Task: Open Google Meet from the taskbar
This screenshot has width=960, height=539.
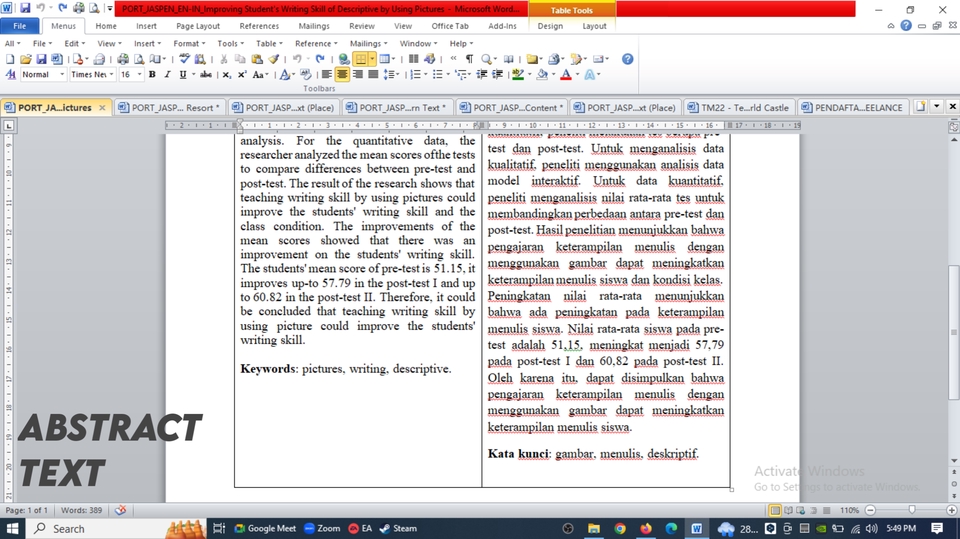Action: click(x=265, y=529)
